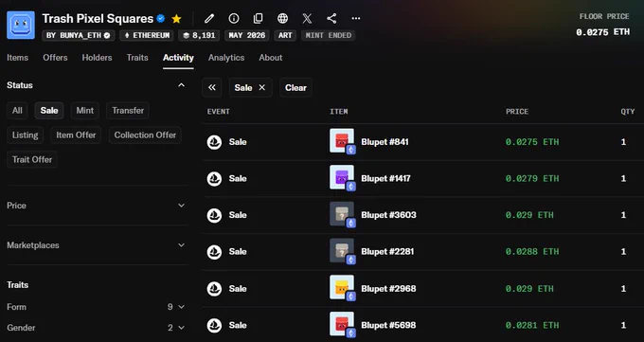644x342 pixels.
Task: Remove the Sale filter chip X
Action: pyautogui.click(x=262, y=87)
